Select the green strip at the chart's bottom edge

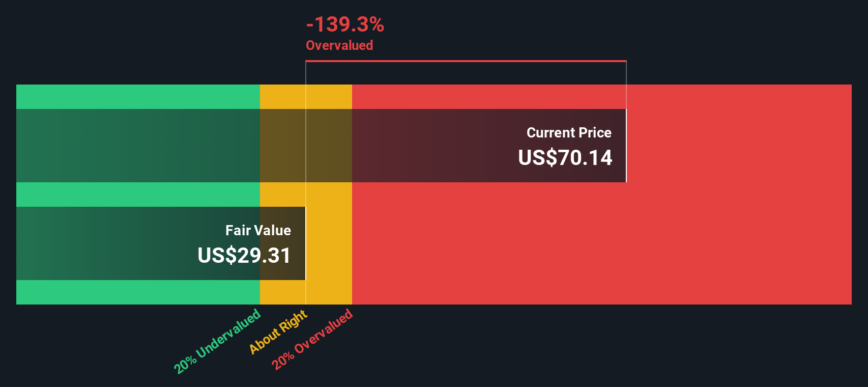(x=138, y=292)
